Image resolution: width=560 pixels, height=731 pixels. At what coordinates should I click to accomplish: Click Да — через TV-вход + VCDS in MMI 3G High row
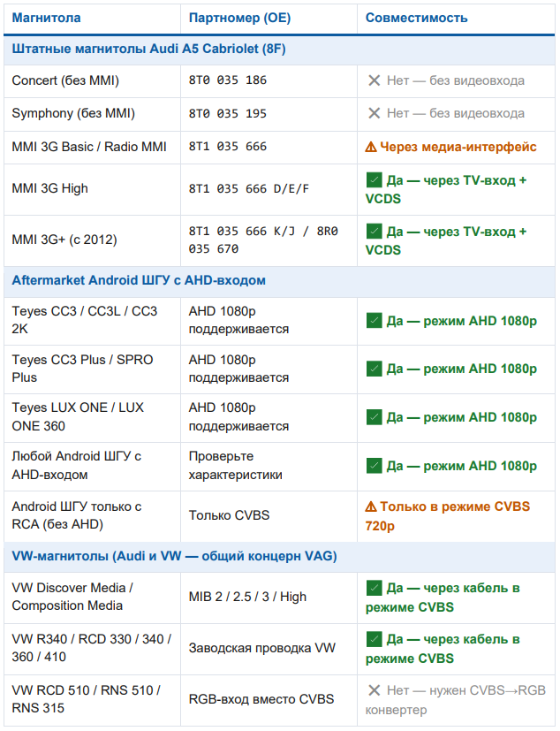click(446, 189)
